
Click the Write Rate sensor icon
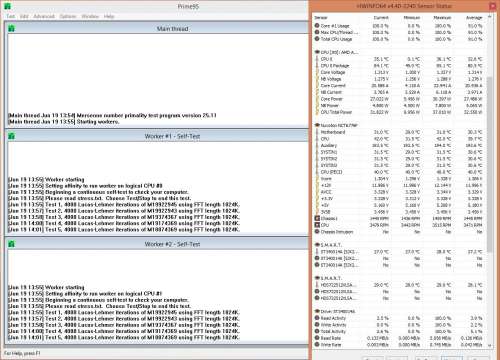317,345
